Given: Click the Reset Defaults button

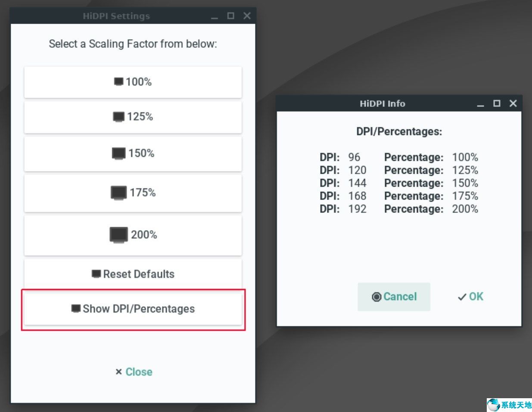Looking at the screenshot, I should tap(133, 274).
